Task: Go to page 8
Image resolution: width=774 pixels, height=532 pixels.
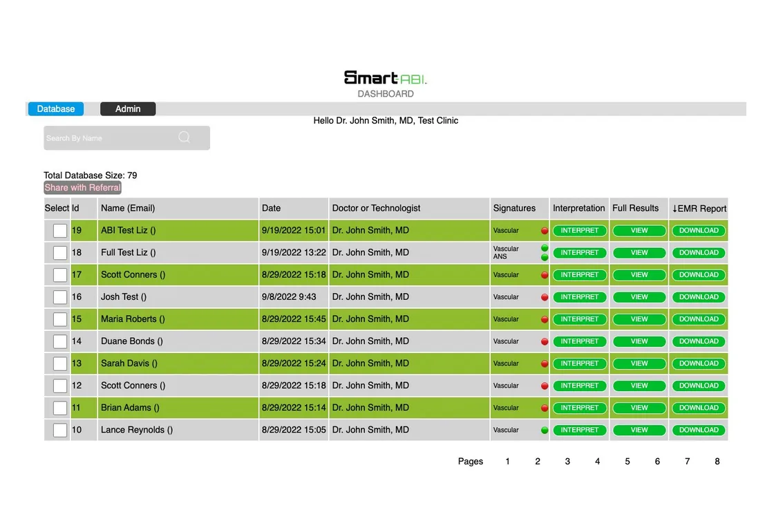Action: pyautogui.click(x=717, y=462)
